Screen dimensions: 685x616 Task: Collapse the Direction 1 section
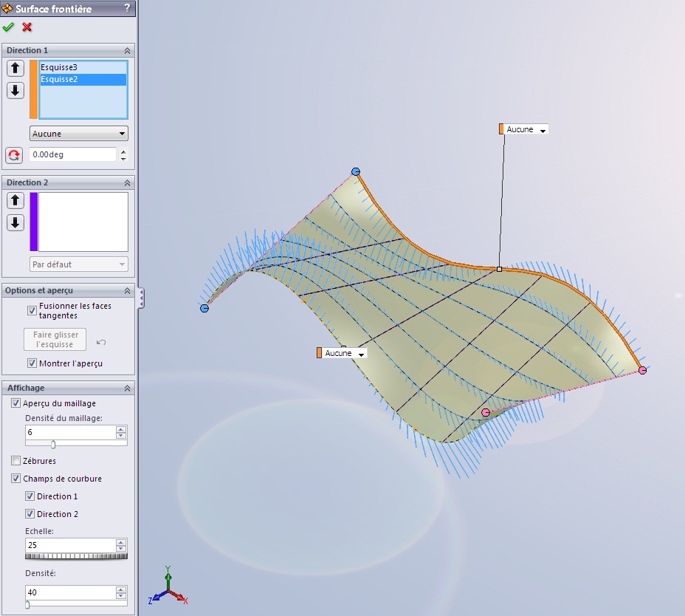click(127, 50)
